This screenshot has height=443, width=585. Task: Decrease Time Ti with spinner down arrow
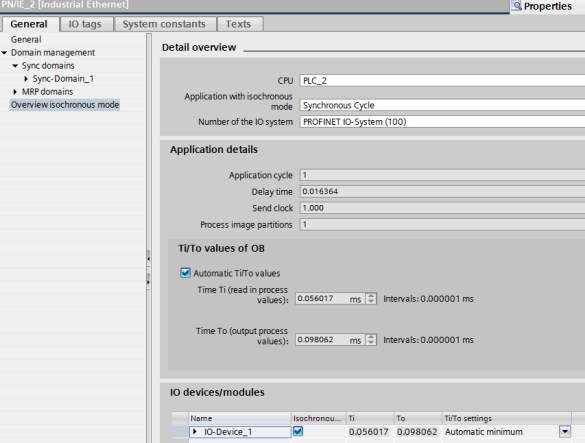click(371, 302)
